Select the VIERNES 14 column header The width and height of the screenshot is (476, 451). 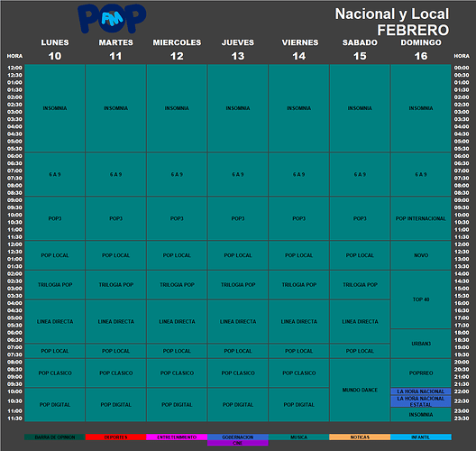click(x=300, y=50)
